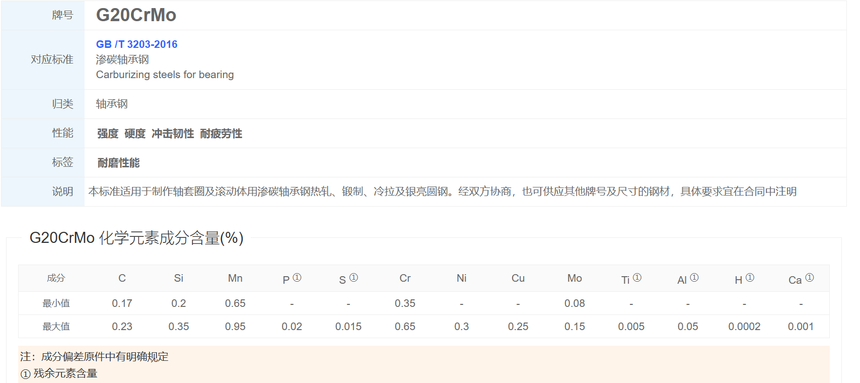Click the Si minimum value 0.2
The height and width of the screenshot is (383, 860).
[x=178, y=303]
